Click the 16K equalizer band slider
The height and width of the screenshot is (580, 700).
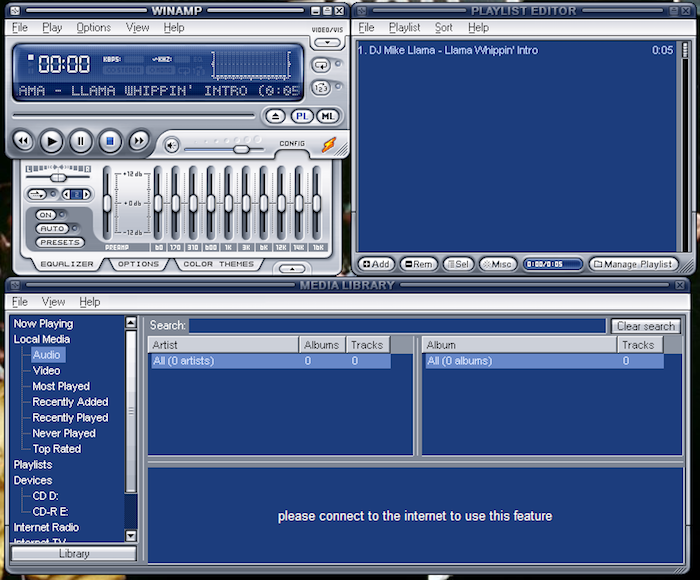[x=317, y=204]
